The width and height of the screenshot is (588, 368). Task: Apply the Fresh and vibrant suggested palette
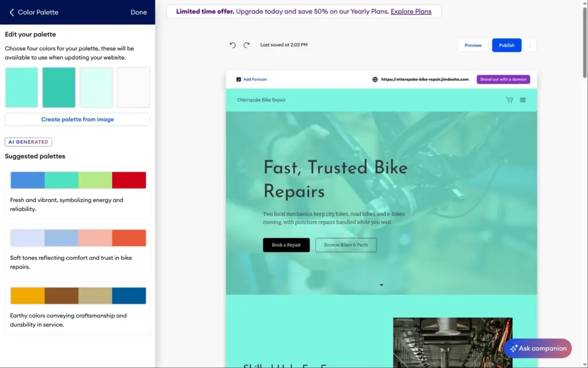coord(78,192)
